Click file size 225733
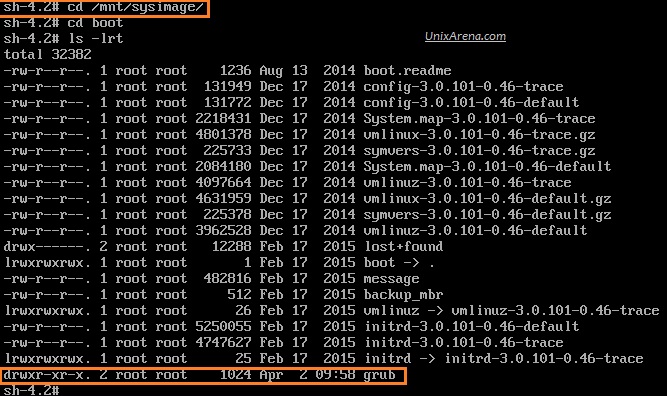Screen dimensions: 667x396 click(x=228, y=151)
